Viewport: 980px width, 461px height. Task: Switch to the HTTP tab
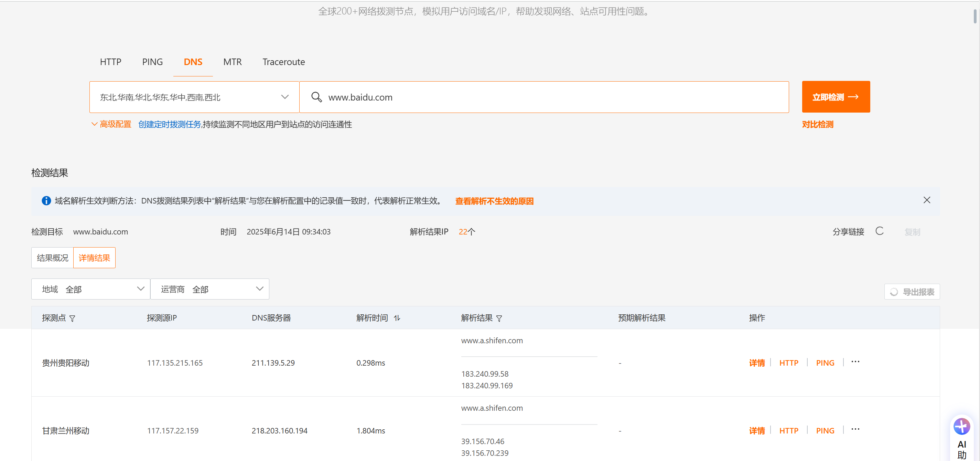pyautogui.click(x=110, y=62)
